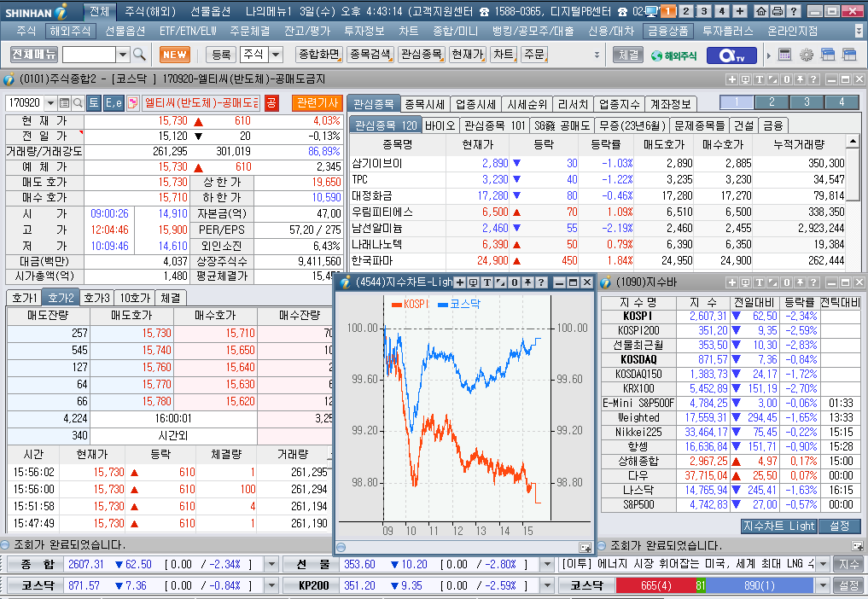868x599 pixels.
Task: Click the window layout icon right of the gear
Action: click(828, 55)
